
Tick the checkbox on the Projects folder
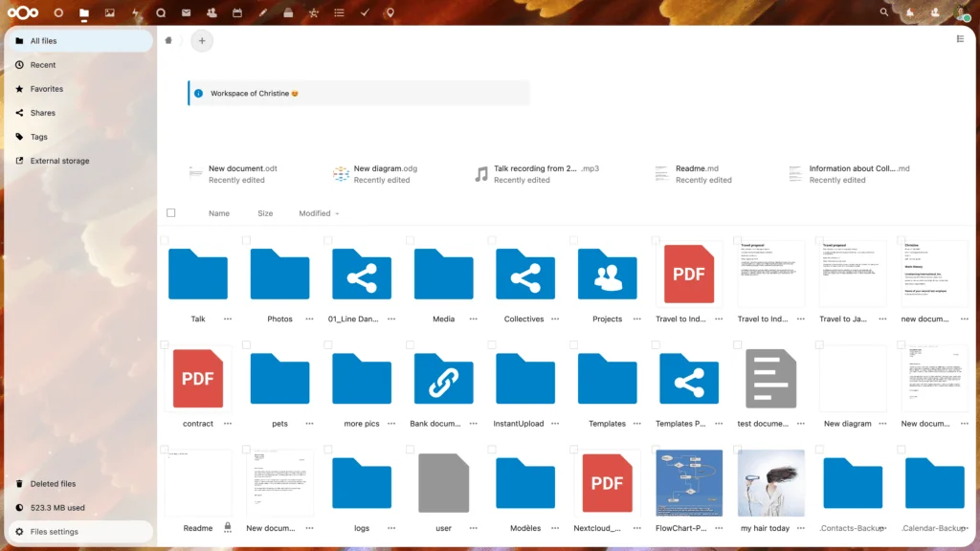(574, 240)
